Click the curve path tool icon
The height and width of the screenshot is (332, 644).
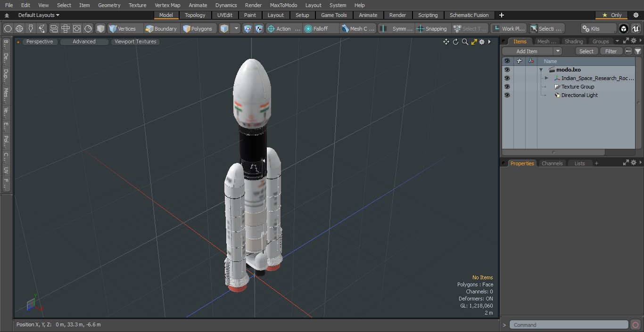point(42,29)
